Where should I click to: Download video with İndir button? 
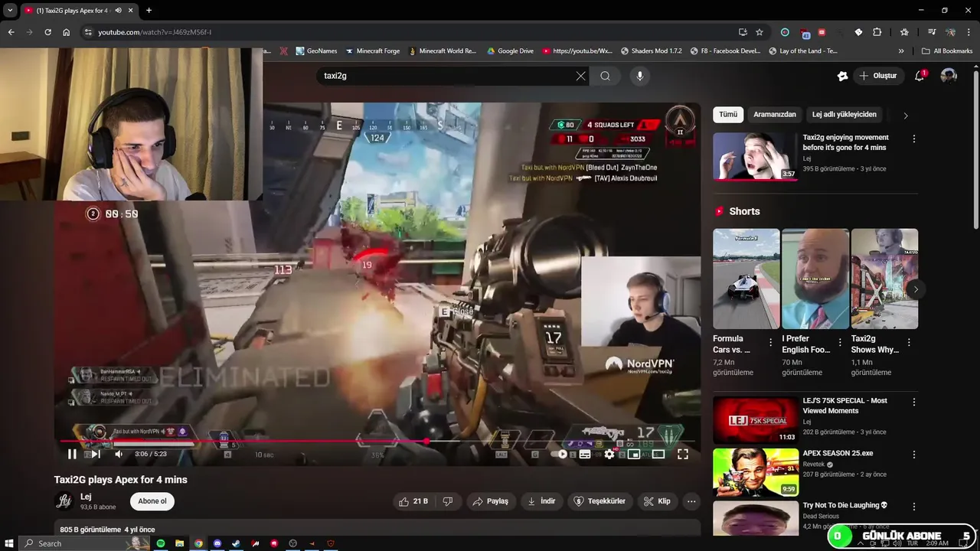point(541,501)
